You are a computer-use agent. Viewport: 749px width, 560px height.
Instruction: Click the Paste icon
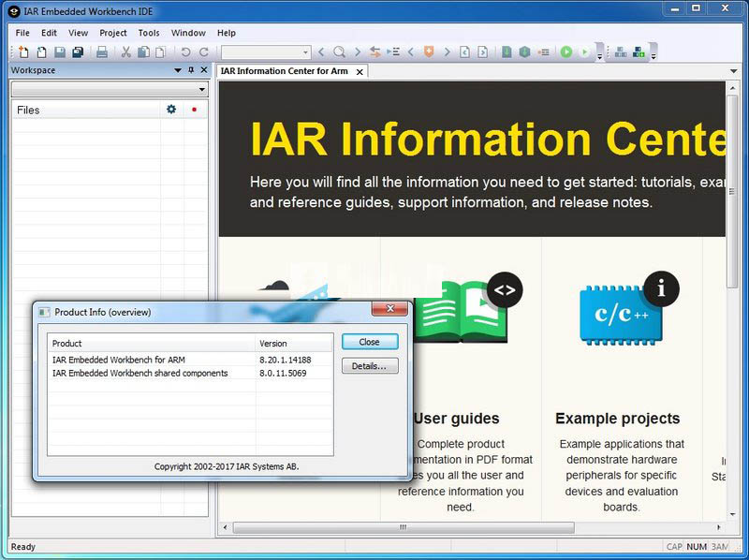(159, 53)
